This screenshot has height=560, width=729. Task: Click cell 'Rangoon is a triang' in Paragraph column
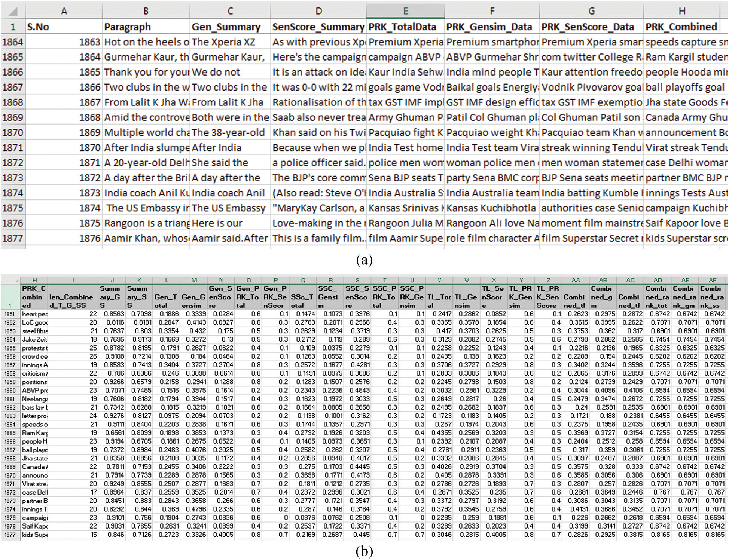point(146,223)
